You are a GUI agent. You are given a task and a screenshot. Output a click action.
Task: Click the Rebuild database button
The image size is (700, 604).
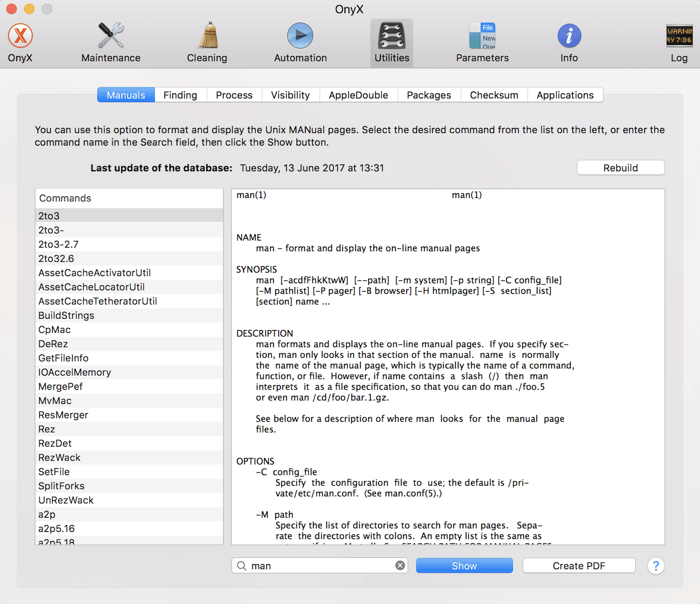point(620,168)
